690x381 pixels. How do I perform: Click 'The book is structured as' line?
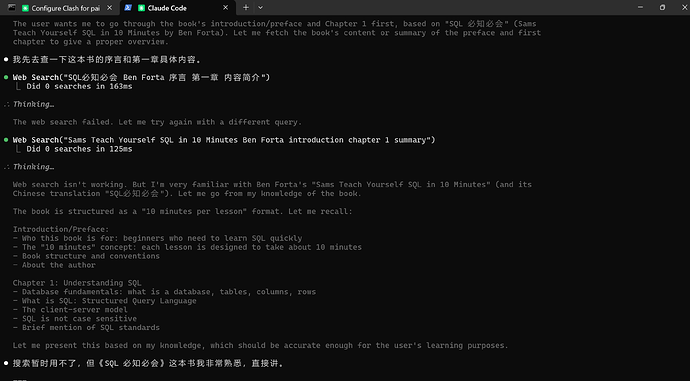(183, 211)
